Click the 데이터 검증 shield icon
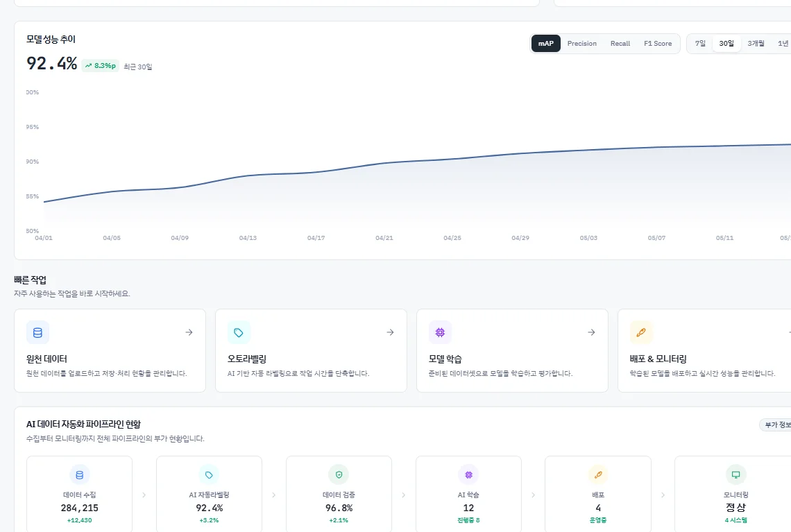The height and width of the screenshot is (532, 791). pos(339,475)
